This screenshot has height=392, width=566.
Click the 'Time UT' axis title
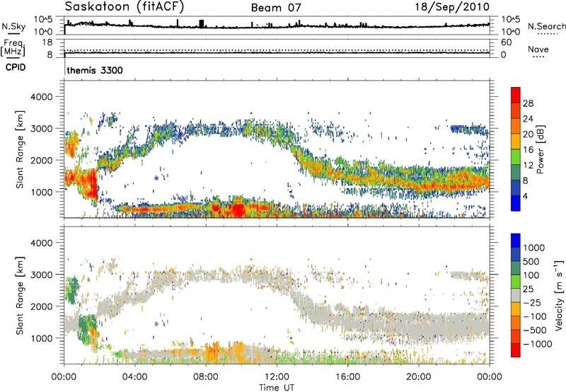pyautogui.click(x=277, y=388)
